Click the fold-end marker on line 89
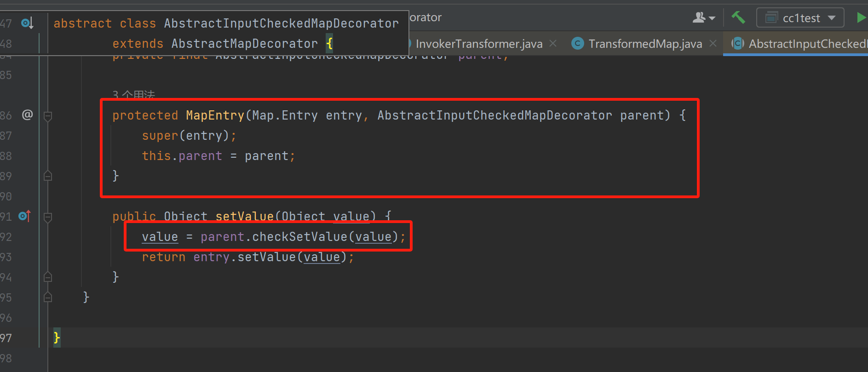868x372 pixels. click(x=48, y=176)
